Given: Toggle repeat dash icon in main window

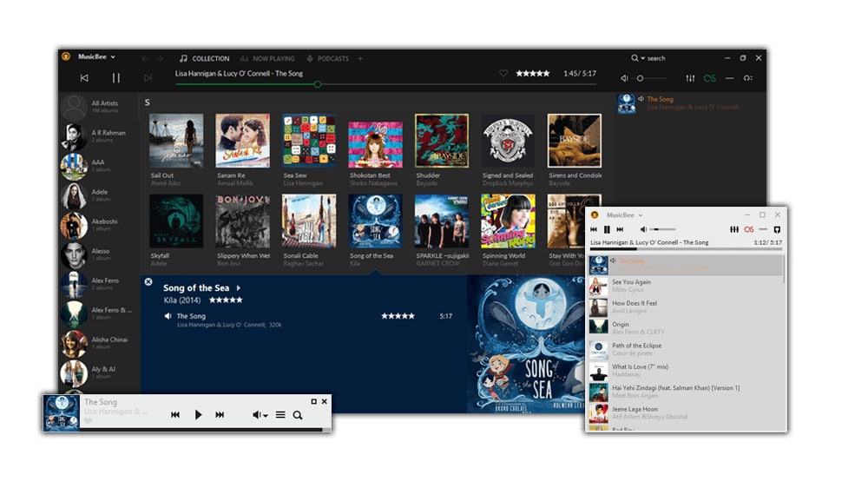Looking at the screenshot, I should pyautogui.click(x=730, y=78).
